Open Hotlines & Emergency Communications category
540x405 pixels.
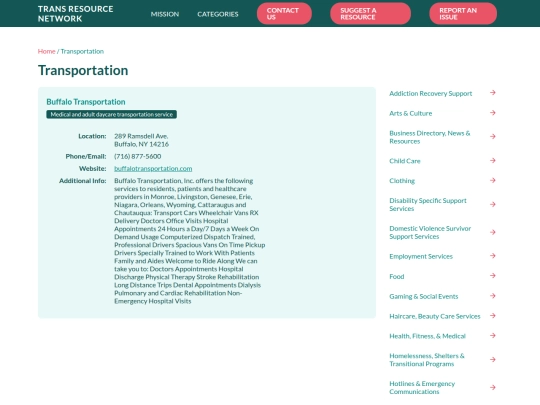pyautogui.click(x=422, y=388)
